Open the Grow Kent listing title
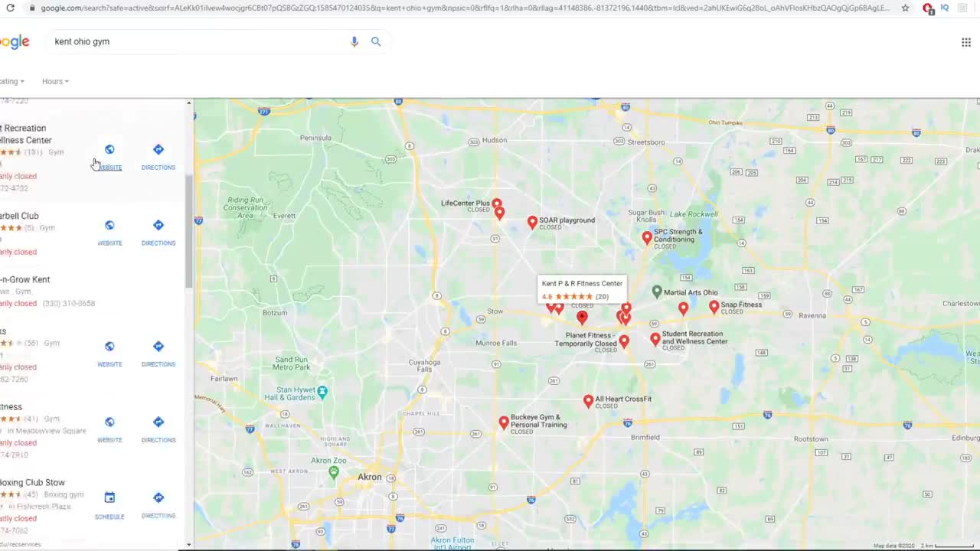Image resolution: width=980 pixels, height=551 pixels. 24,279
